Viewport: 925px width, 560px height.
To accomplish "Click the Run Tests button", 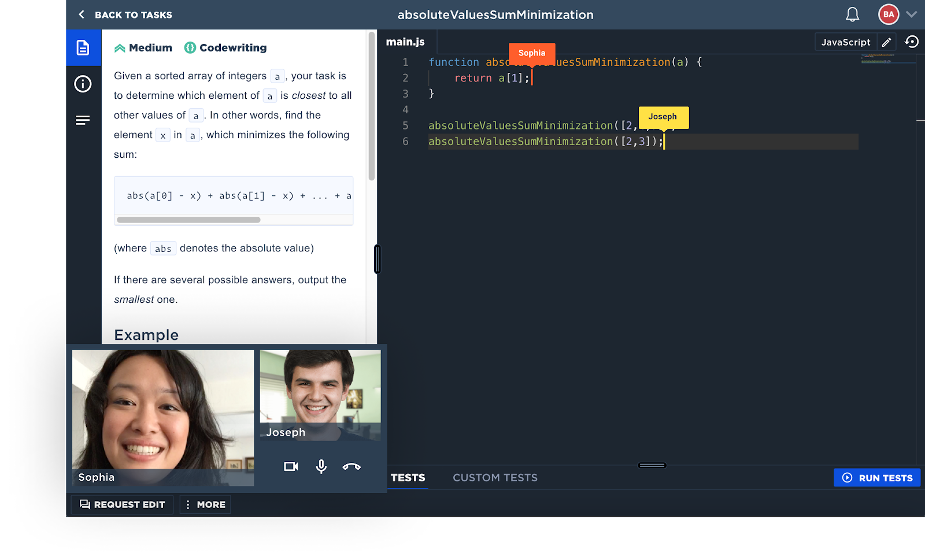I will pos(877,478).
